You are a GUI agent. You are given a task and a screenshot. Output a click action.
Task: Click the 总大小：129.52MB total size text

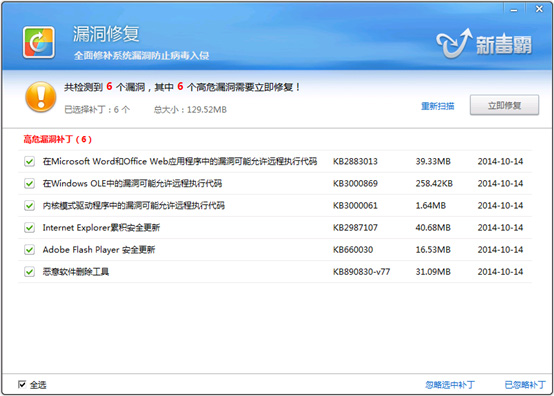tap(190, 110)
